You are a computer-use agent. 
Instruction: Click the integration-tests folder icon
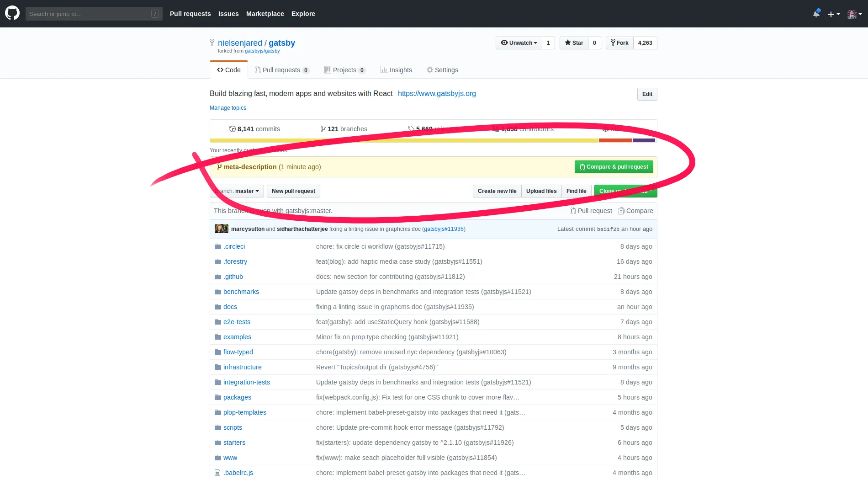[218, 382]
